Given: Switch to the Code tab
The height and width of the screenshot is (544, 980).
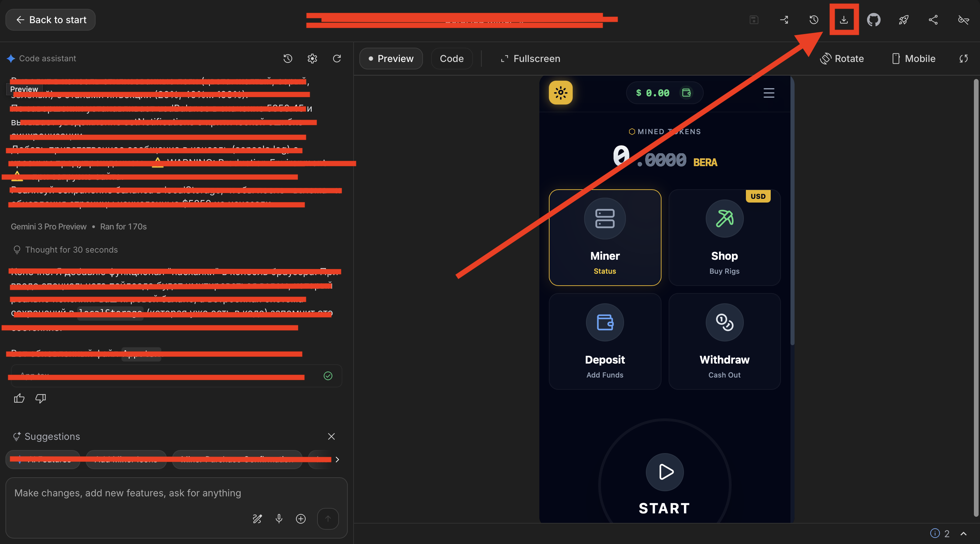Looking at the screenshot, I should 452,59.
